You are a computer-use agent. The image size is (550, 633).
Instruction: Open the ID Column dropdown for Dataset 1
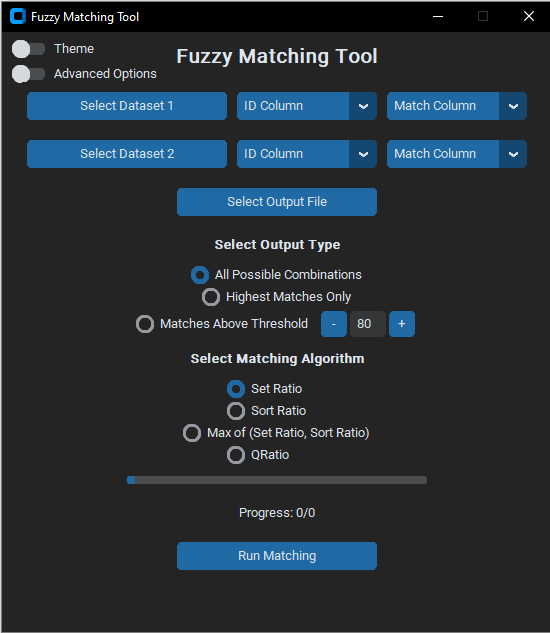tap(307, 106)
